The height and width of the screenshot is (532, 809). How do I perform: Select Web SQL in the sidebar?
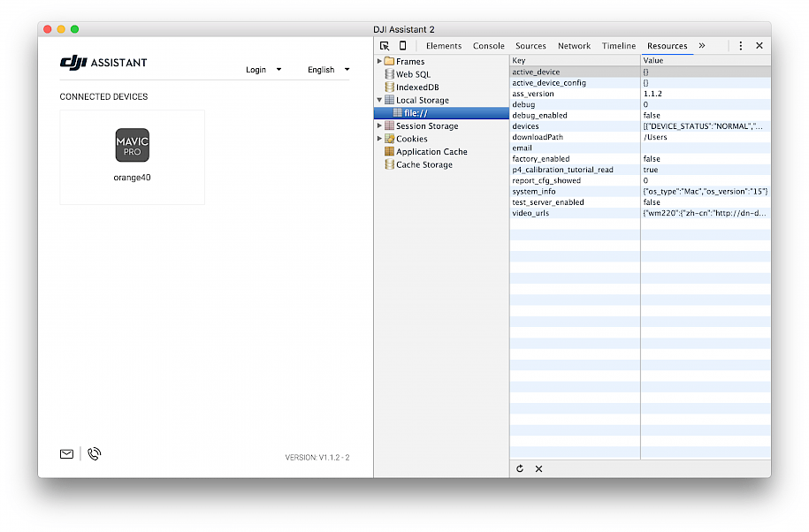(413, 74)
